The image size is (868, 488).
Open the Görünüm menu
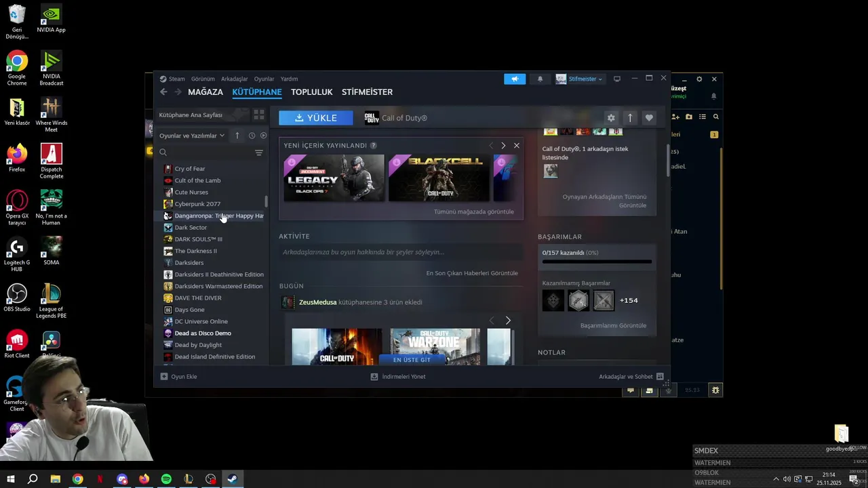click(203, 79)
